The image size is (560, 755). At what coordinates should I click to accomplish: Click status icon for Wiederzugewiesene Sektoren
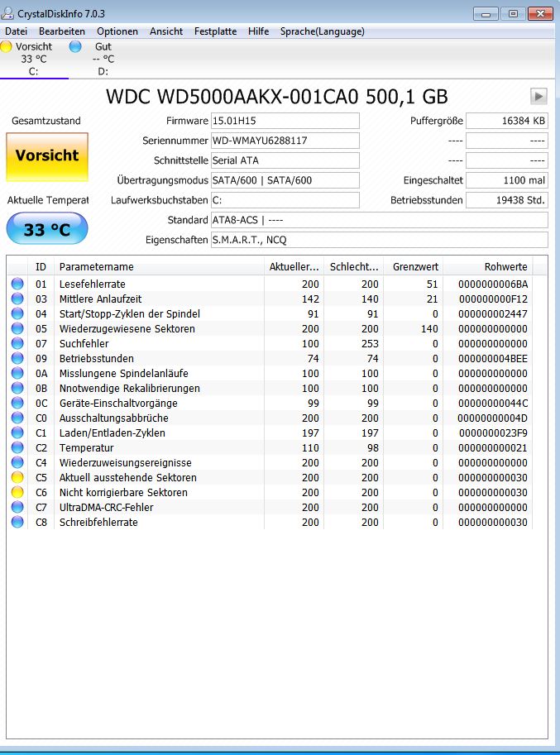click(17, 328)
